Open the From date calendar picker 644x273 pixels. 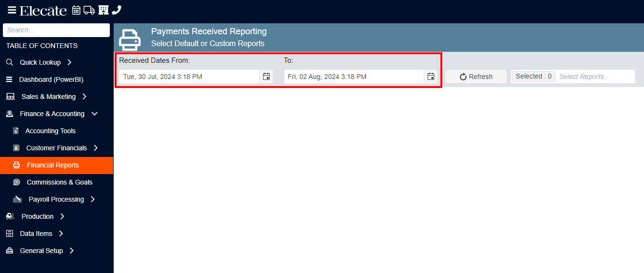(266, 77)
